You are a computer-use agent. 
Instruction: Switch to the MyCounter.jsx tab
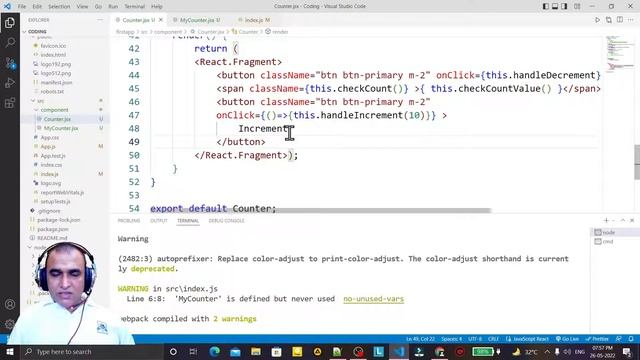(x=198, y=20)
